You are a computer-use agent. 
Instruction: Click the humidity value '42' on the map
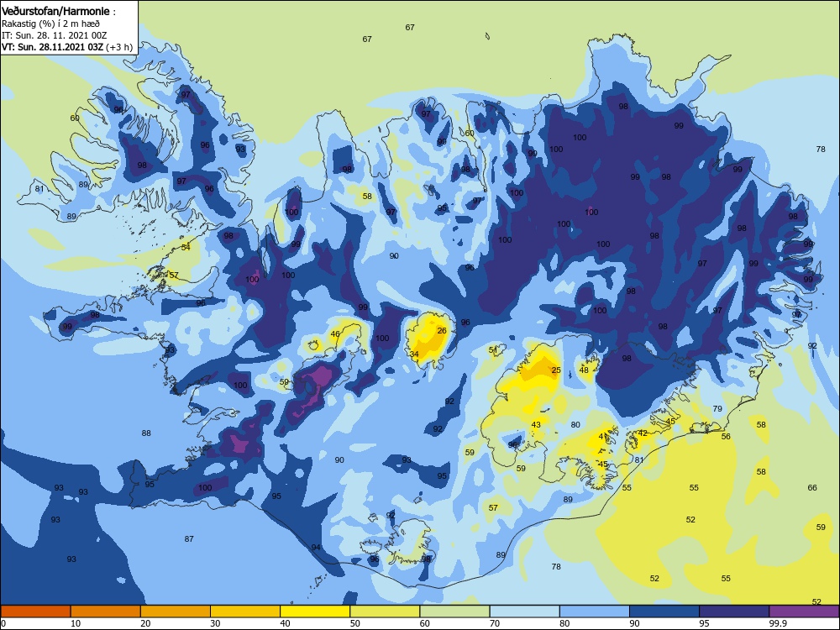(x=643, y=433)
